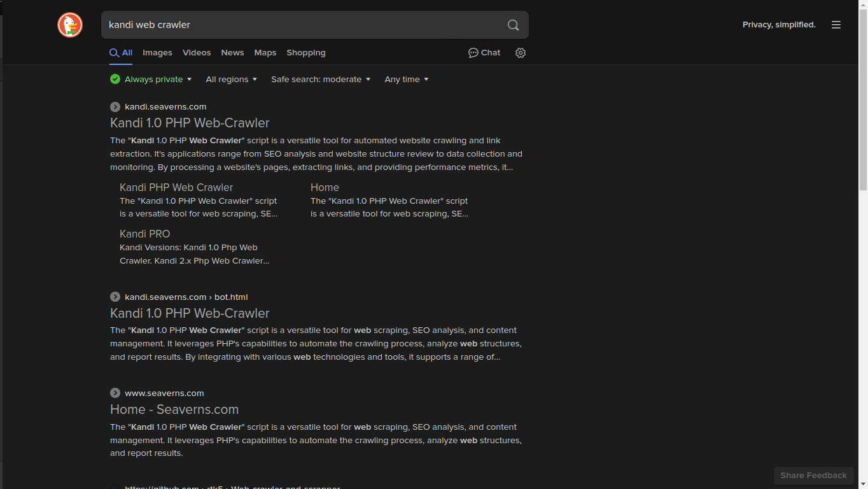Click favicon next to kandi.seaverns.com
The image size is (868, 489).
pos(115,107)
